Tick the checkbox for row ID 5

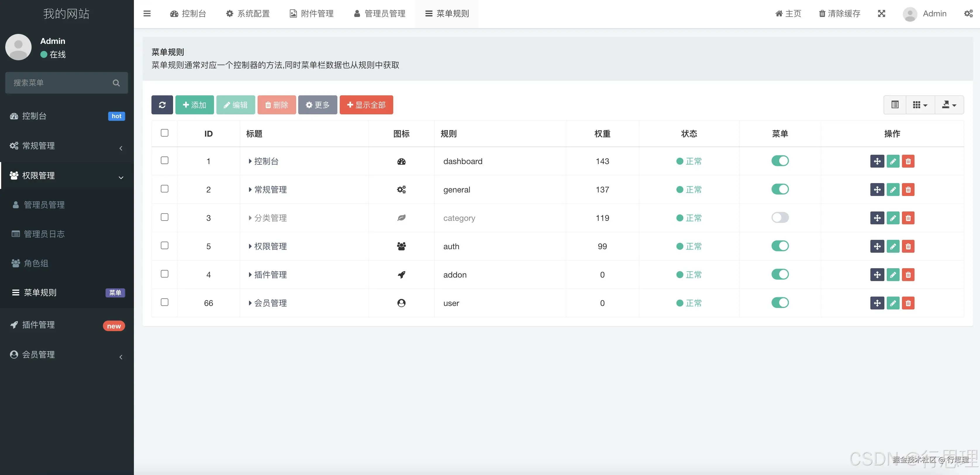click(x=164, y=245)
